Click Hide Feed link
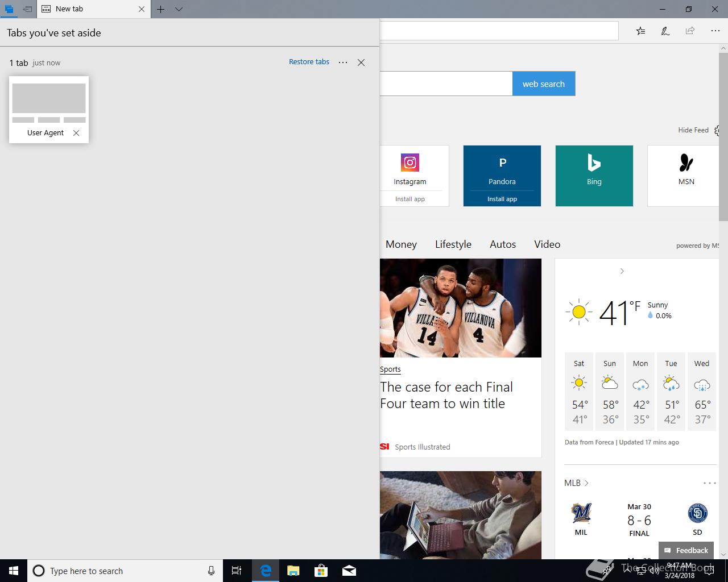Screen dimensions: 728x582 [x=693, y=130]
